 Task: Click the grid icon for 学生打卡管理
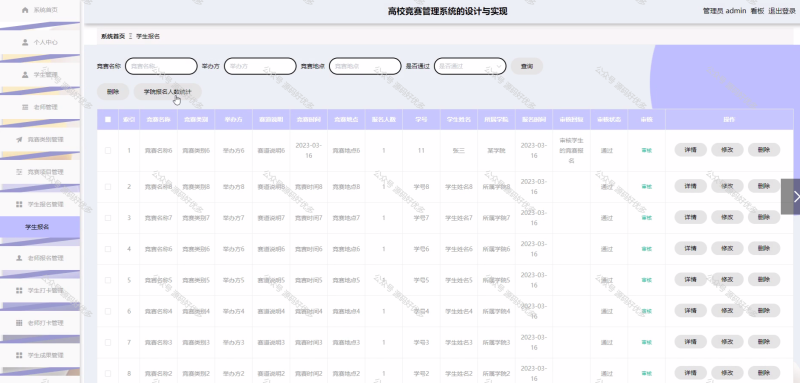tap(19, 290)
